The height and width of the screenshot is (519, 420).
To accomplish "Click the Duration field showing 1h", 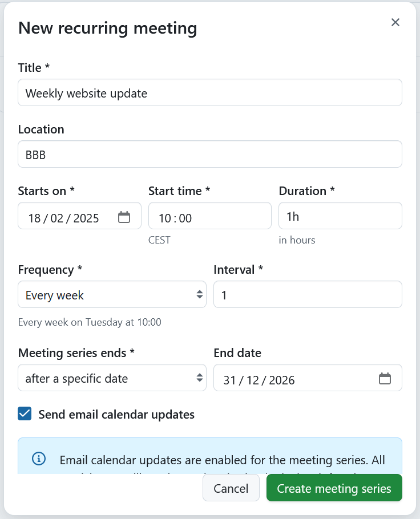I will coord(340,216).
